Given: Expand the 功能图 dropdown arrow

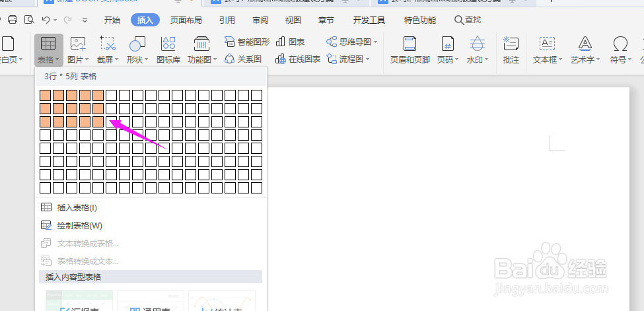Looking at the screenshot, I should tap(215, 60).
